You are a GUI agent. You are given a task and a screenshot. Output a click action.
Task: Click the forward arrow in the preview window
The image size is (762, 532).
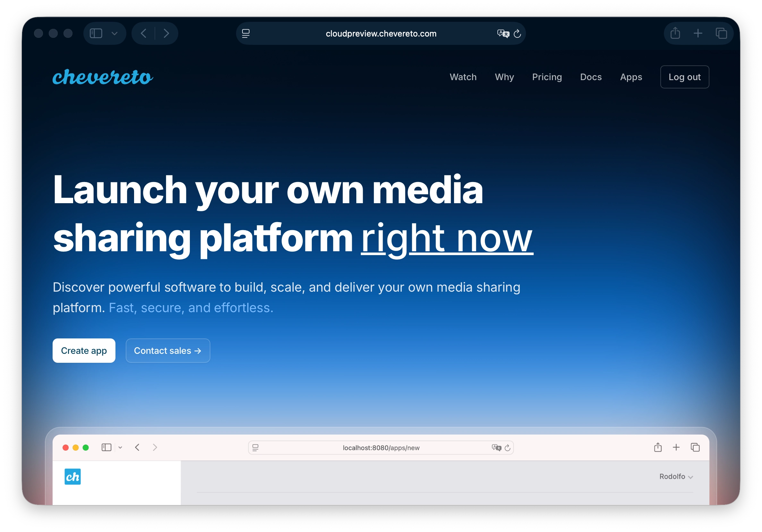tap(155, 447)
